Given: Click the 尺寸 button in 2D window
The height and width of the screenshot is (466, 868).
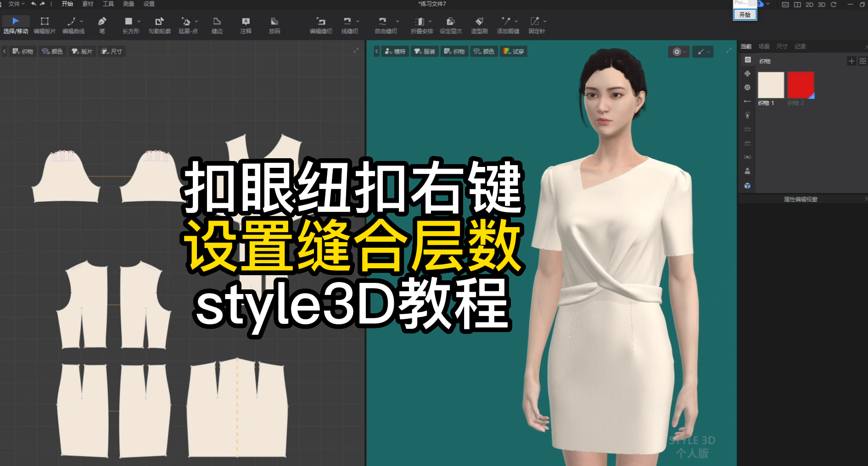Looking at the screenshot, I should coord(112,51).
